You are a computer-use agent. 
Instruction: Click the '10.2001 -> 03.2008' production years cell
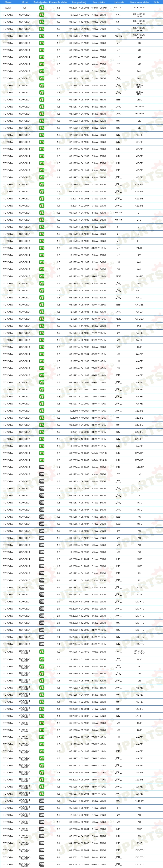pyautogui.click(x=79, y=432)
